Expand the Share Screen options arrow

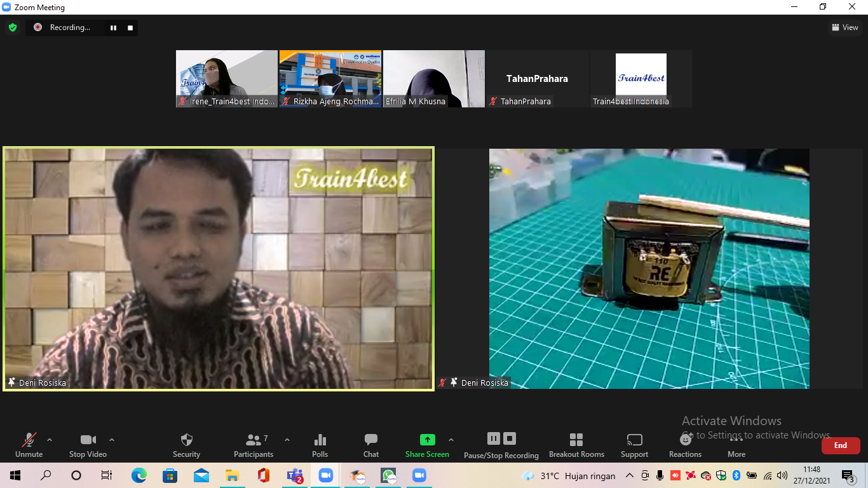451,440
